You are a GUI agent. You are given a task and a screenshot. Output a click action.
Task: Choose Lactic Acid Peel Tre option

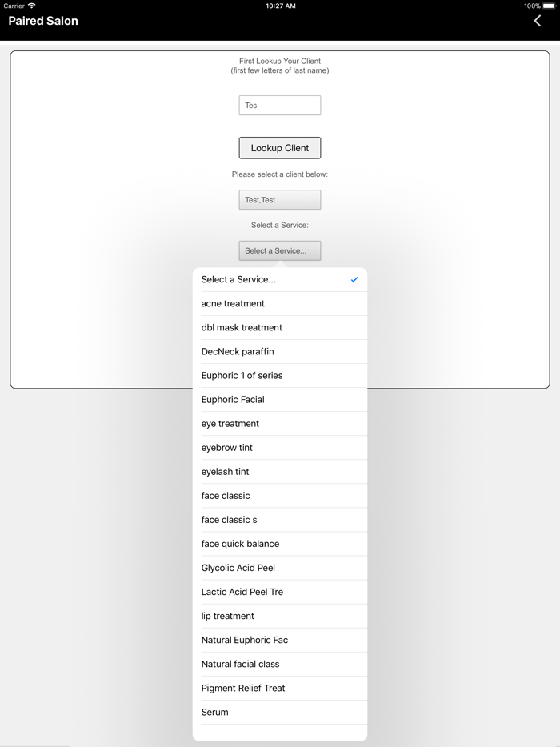click(279, 592)
